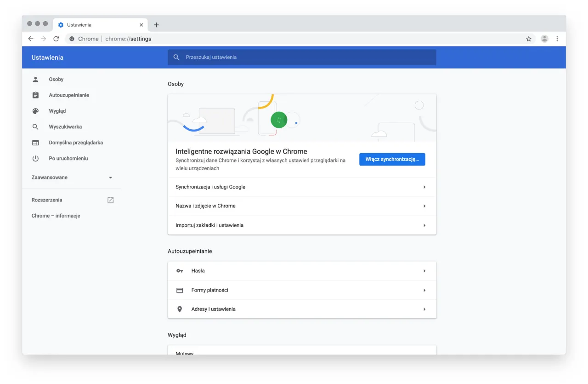Click the key icon next to Hasła

pyautogui.click(x=180, y=271)
